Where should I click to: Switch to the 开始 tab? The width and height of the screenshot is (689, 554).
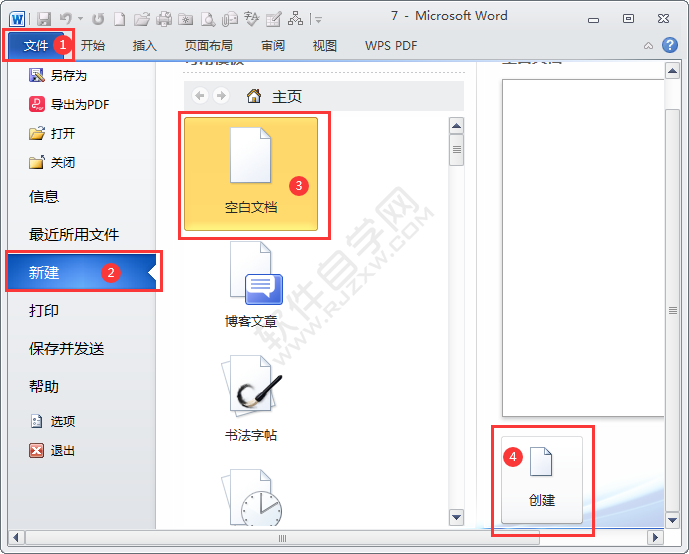click(x=93, y=45)
